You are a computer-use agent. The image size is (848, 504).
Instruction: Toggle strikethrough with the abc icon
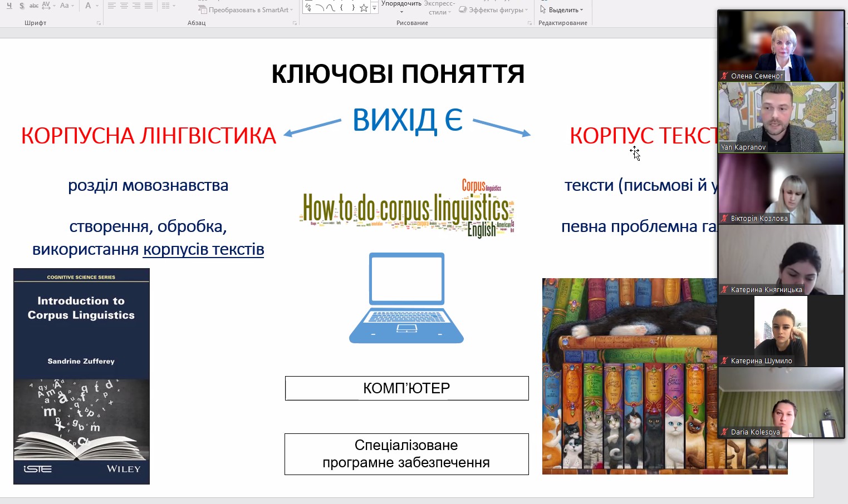tap(34, 6)
